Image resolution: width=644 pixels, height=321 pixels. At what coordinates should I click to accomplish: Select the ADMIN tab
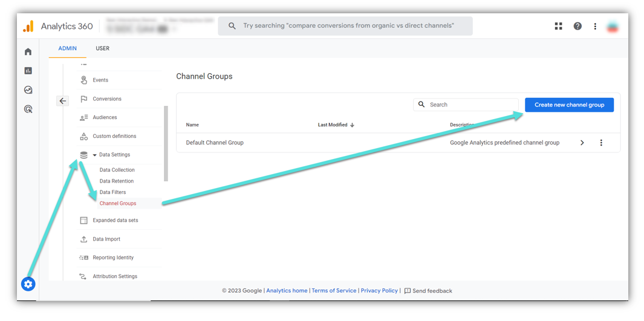67,48
